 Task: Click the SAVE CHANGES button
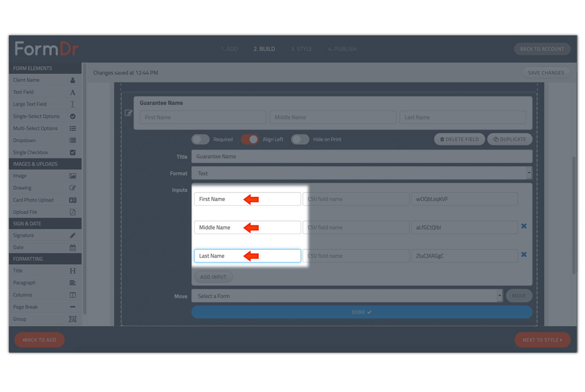tap(546, 72)
